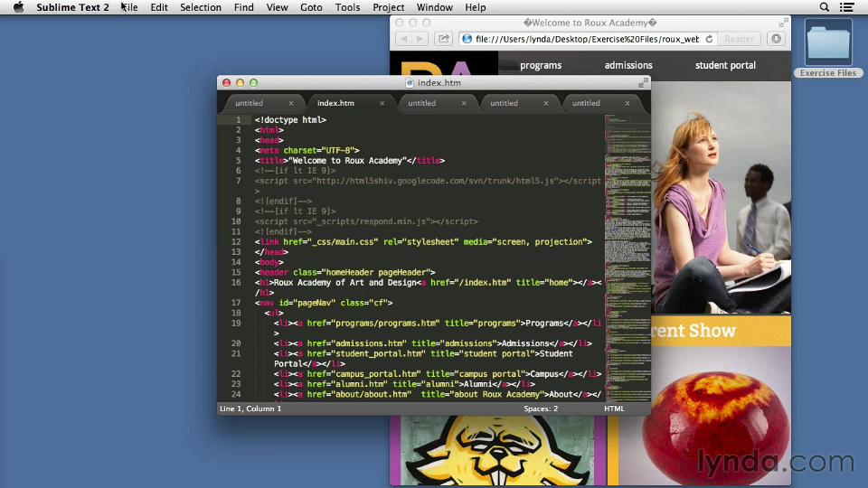
Task: Open the Spotlight search icon
Action: (825, 7)
